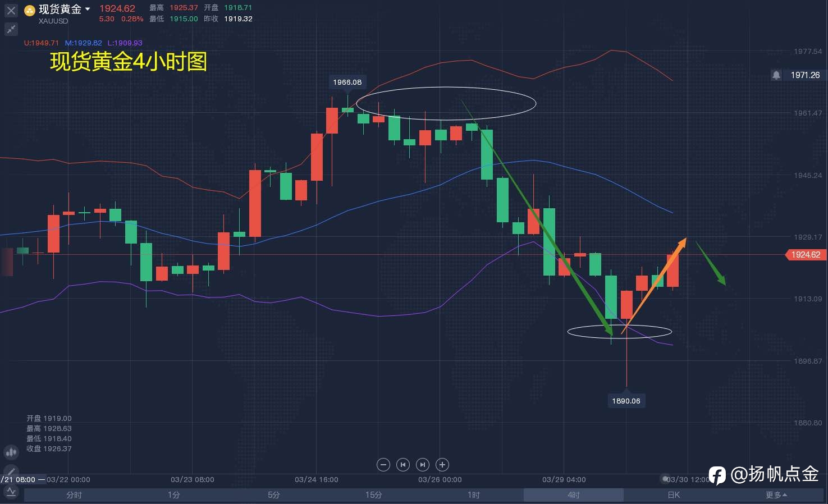Screen dimensions: 828x504
Task: Switch to the 1分 timeframe tab
Action: [x=174, y=495]
